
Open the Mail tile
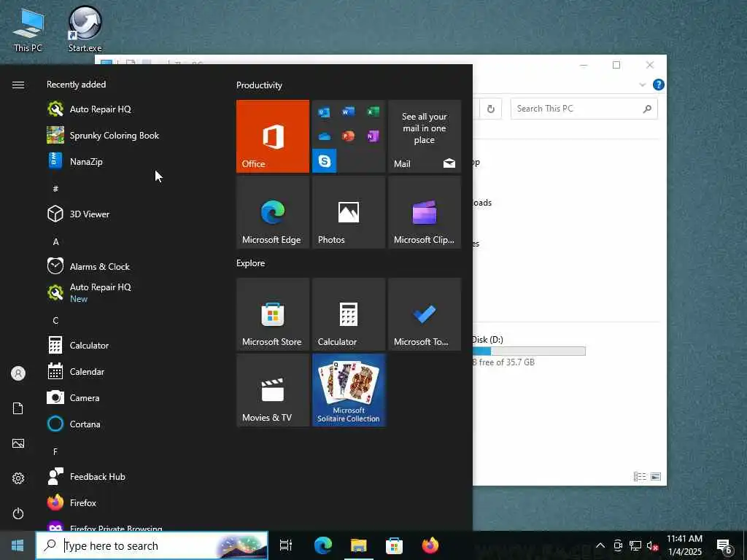click(x=424, y=136)
